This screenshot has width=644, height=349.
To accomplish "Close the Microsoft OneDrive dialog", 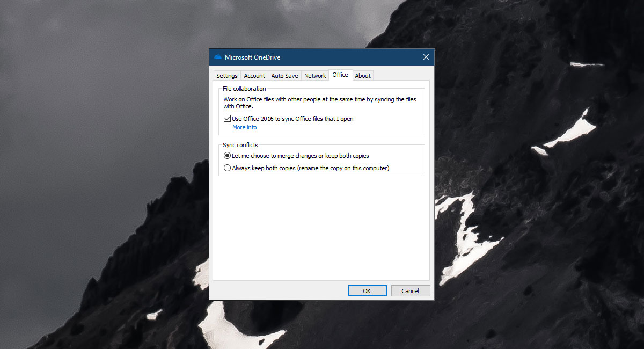I will (x=426, y=57).
